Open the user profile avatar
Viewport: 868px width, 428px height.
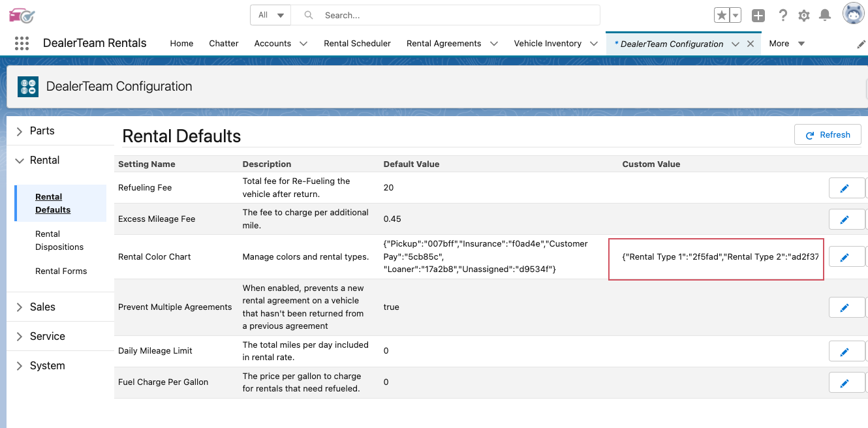click(854, 14)
